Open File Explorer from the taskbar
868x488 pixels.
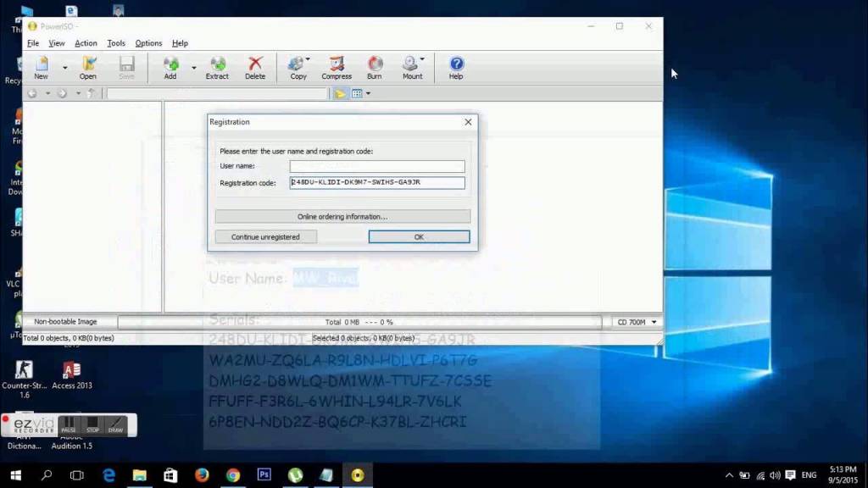point(140,475)
